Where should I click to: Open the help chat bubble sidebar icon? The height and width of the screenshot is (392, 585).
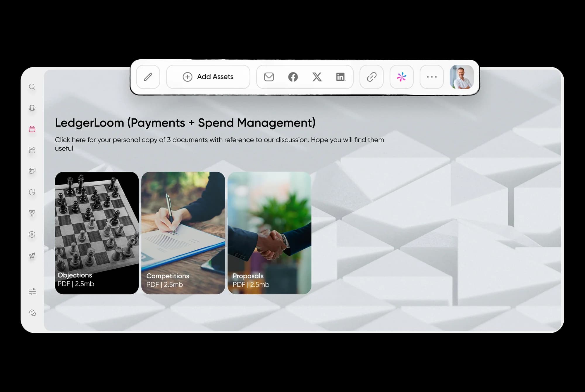pyautogui.click(x=32, y=312)
